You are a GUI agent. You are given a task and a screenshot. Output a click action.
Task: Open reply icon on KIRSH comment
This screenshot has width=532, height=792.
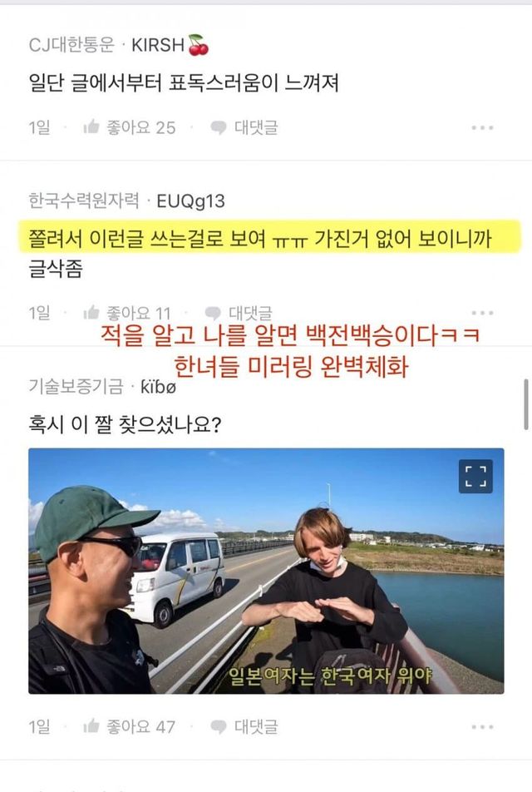(218, 127)
